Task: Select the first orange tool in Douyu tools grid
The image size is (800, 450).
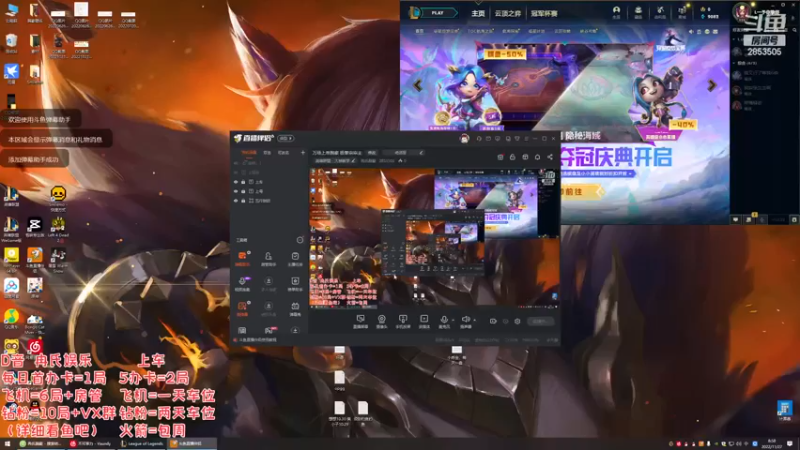Action: tap(242, 258)
